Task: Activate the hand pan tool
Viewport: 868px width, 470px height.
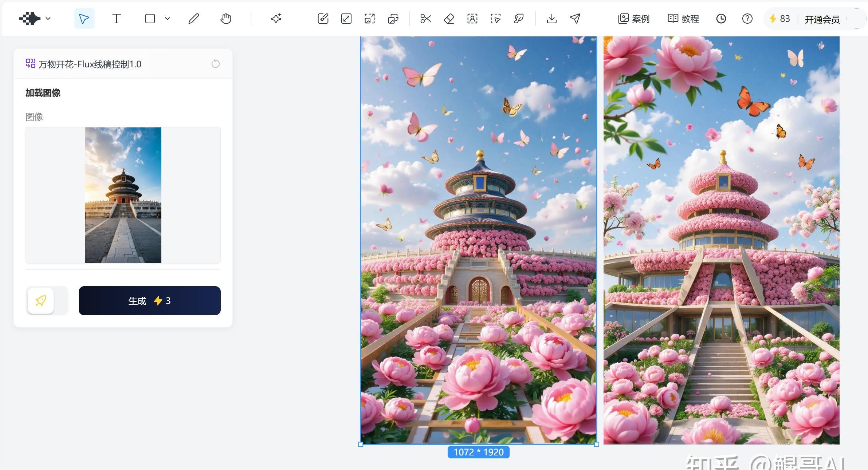Action: (226, 19)
